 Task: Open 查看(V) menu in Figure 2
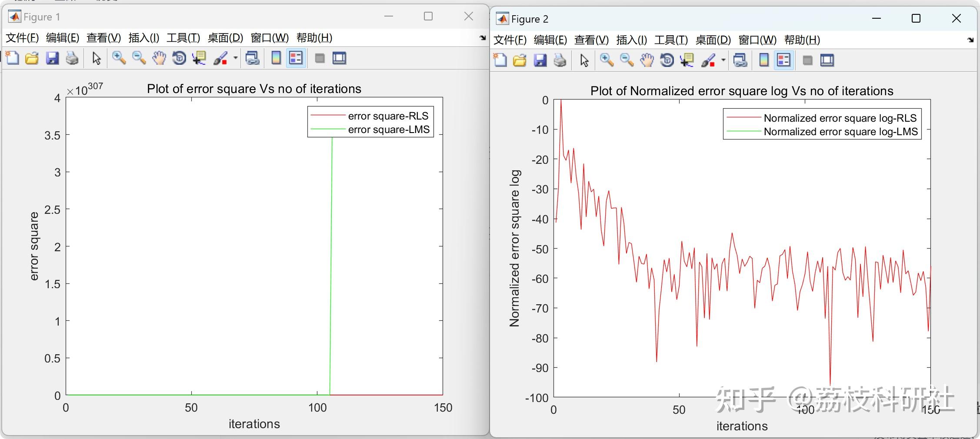591,40
